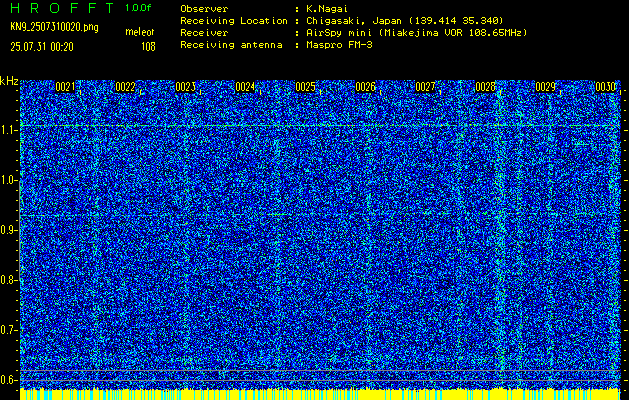Viewport: 629px width, 400px height.
Task: Click the timestamp 25.07.31 00:20
Action: (42, 47)
